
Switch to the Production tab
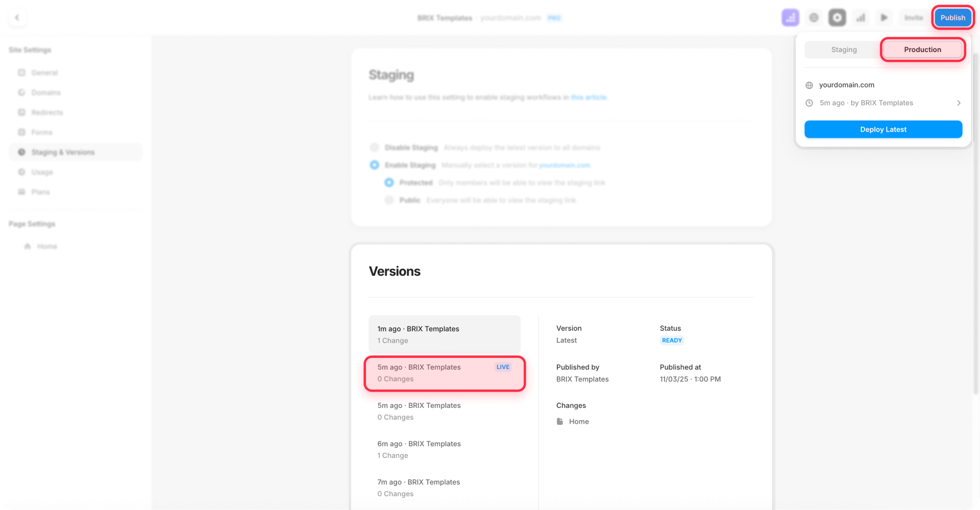coord(922,50)
